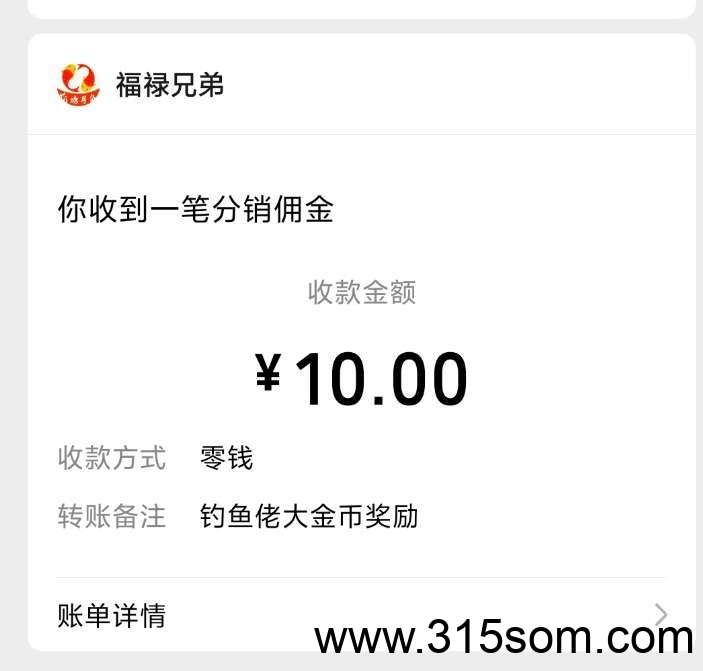Expand 账单详情 with the chevron arrow
The width and height of the screenshot is (703, 671).
[661, 614]
